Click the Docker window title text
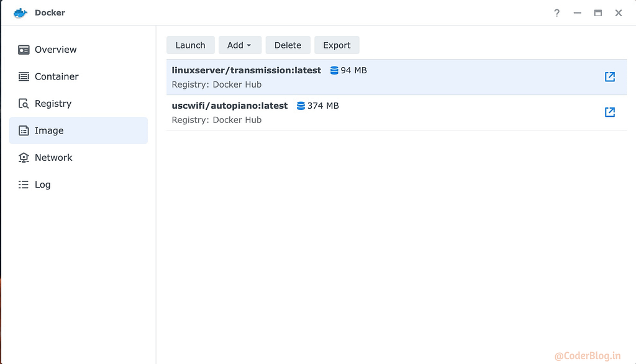Image resolution: width=636 pixels, height=364 pixels. tap(50, 12)
